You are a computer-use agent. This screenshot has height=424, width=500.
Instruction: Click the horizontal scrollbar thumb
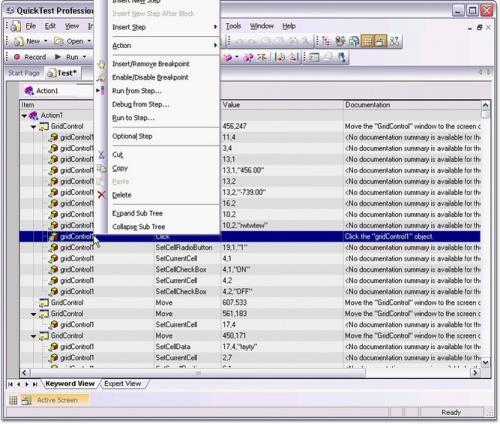pos(198,373)
